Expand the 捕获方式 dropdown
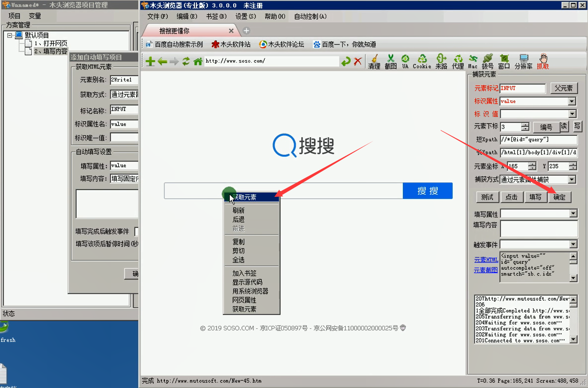588x388 pixels. [x=572, y=179]
